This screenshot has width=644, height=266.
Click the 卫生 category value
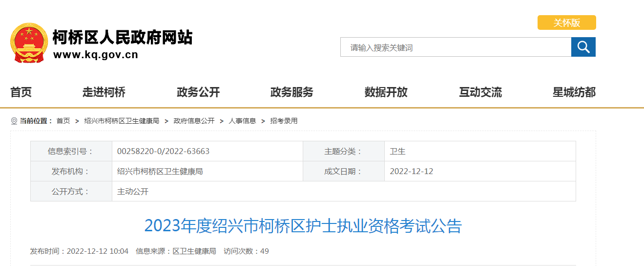pos(398,152)
